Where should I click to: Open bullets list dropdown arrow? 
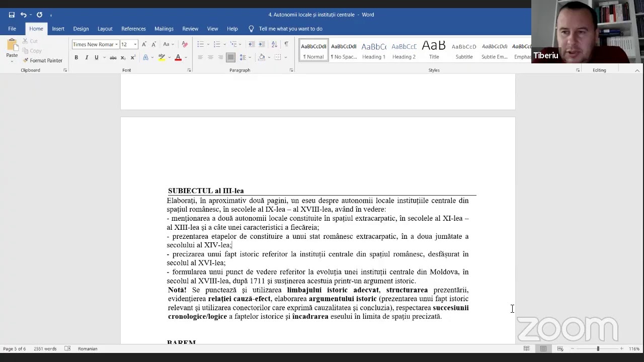pyautogui.click(x=208, y=44)
